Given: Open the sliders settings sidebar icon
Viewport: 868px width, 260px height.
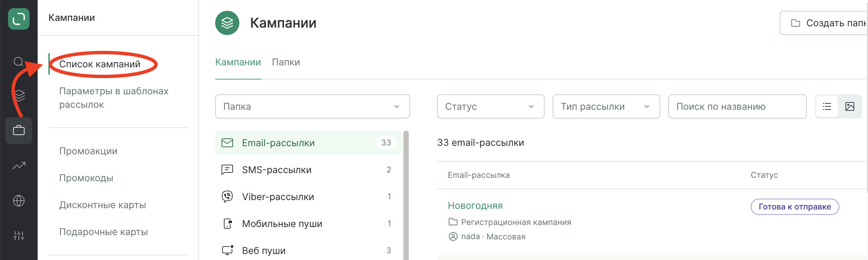Looking at the screenshot, I should click(x=18, y=235).
